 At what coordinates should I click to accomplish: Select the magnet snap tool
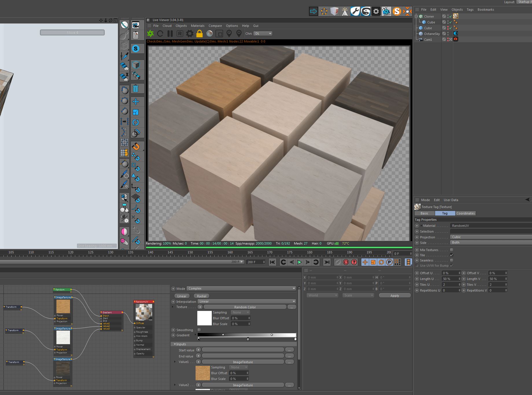(x=136, y=146)
